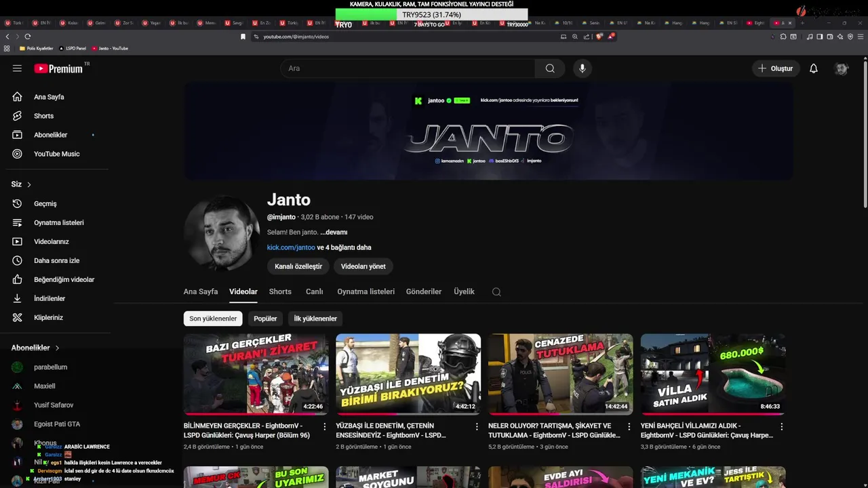868x488 pixels.
Task: Click the page vertical scrollbar
Action: pos(865,136)
